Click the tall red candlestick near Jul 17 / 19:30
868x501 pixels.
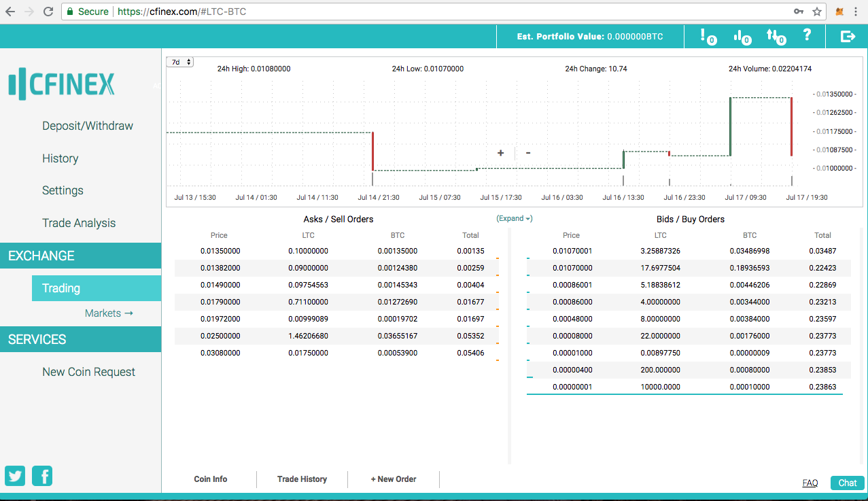point(791,126)
